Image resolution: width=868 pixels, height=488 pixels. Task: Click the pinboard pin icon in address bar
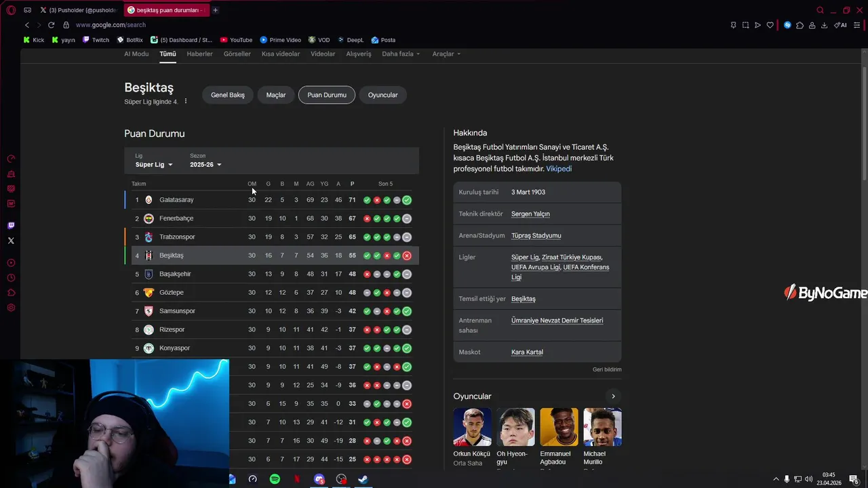click(733, 25)
